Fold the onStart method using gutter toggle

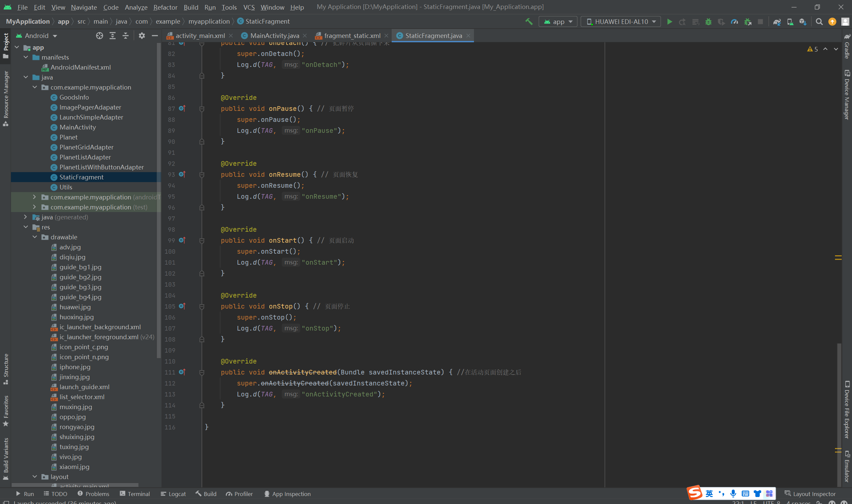pos(202,240)
